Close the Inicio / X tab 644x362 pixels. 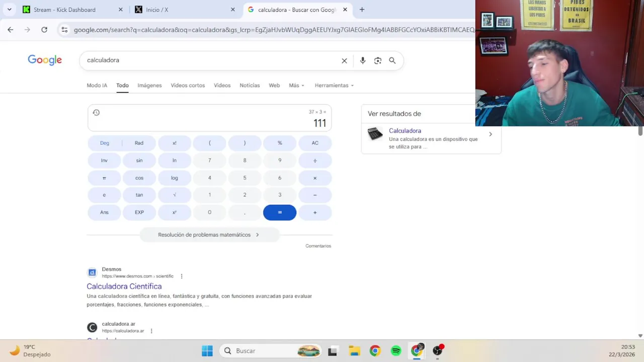coord(232,10)
